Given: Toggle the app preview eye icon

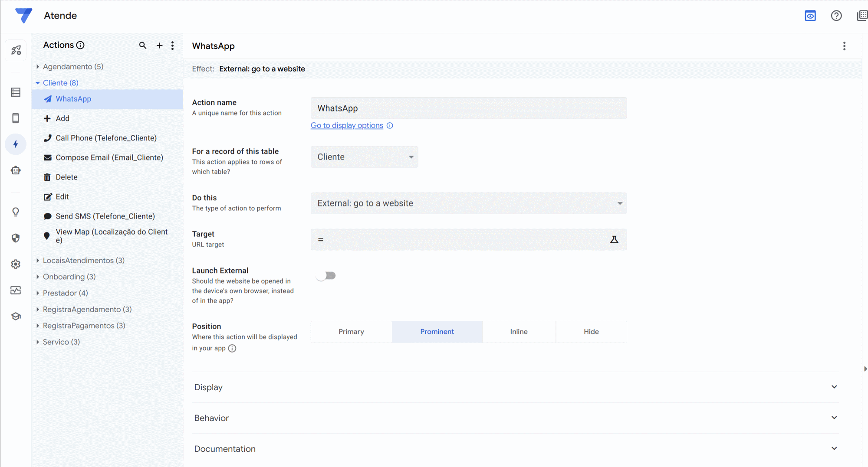Looking at the screenshot, I should [x=810, y=16].
